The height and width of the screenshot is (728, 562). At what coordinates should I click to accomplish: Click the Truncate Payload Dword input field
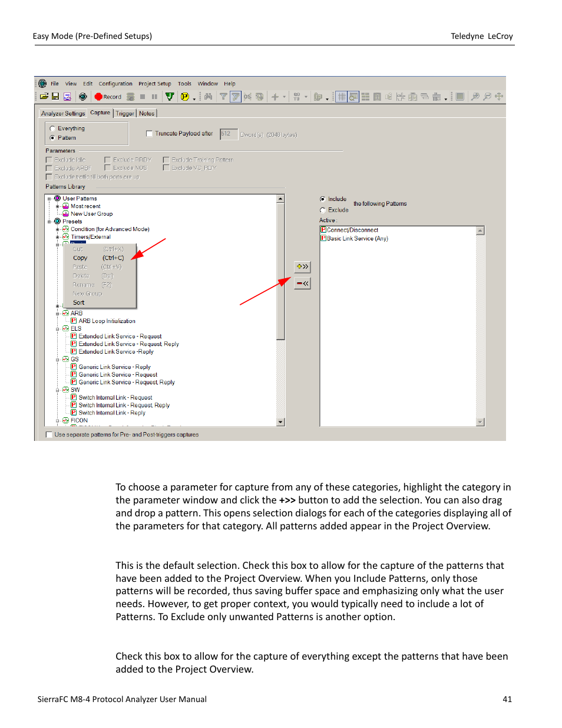pos(229,134)
